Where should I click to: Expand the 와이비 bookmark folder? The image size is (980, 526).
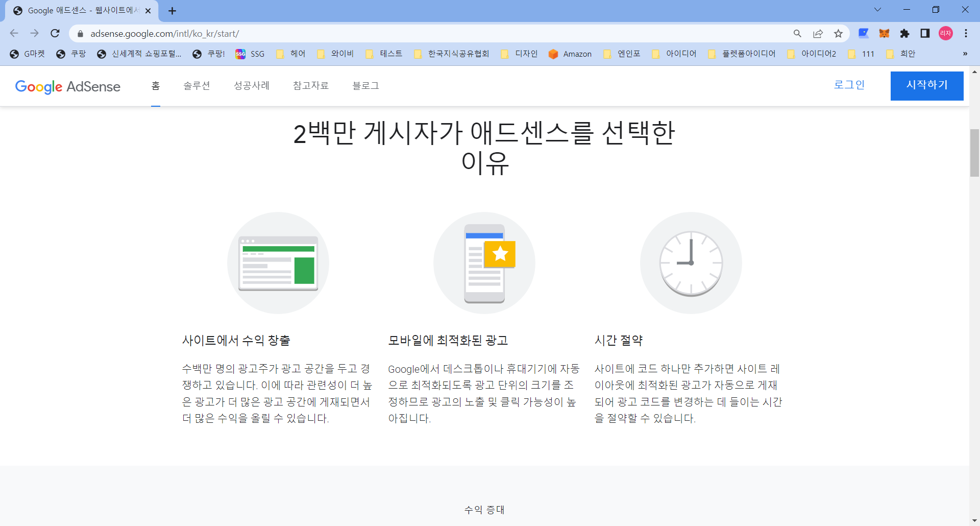click(x=335, y=54)
